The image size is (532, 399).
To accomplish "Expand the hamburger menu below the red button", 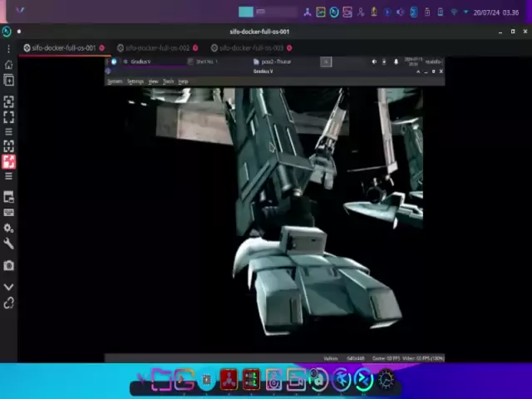I will click(8, 176).
